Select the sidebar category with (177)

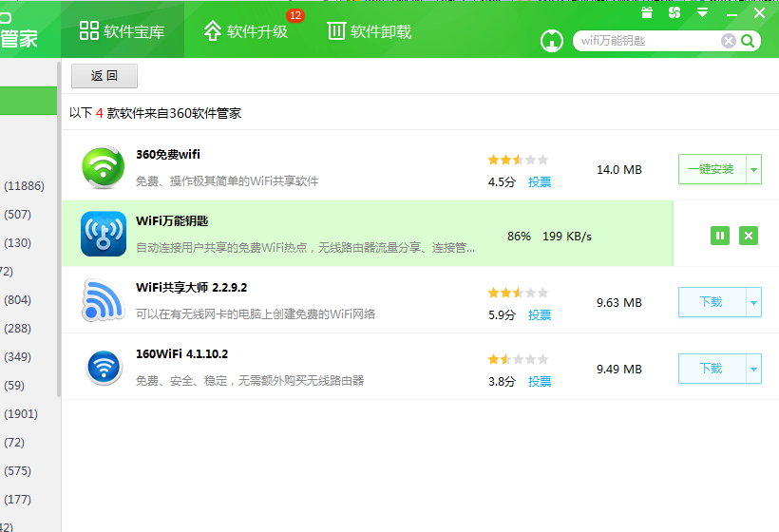(x=18, y=499)
